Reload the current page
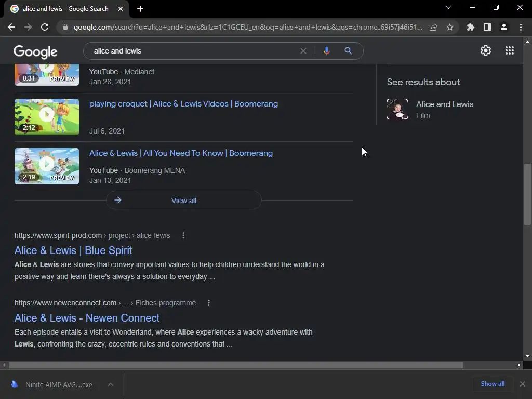Viewport: 532px width, 399px height. tap(45, 27)
